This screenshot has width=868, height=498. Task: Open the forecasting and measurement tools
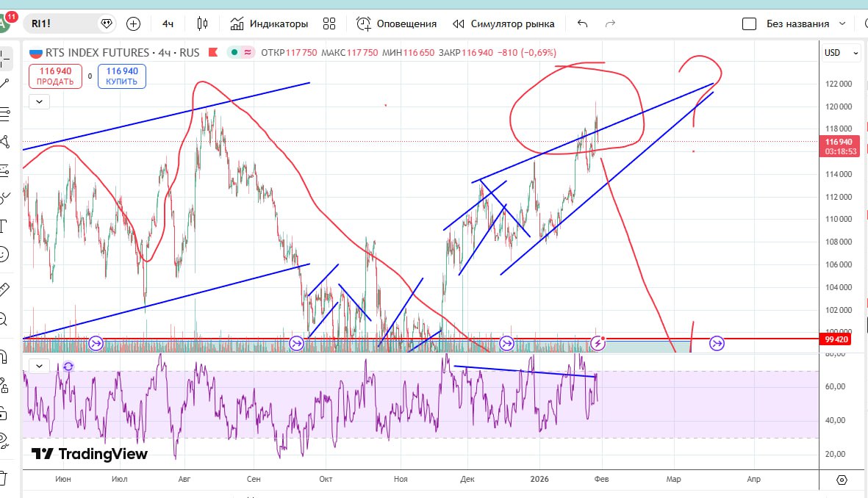coord(4,170)
